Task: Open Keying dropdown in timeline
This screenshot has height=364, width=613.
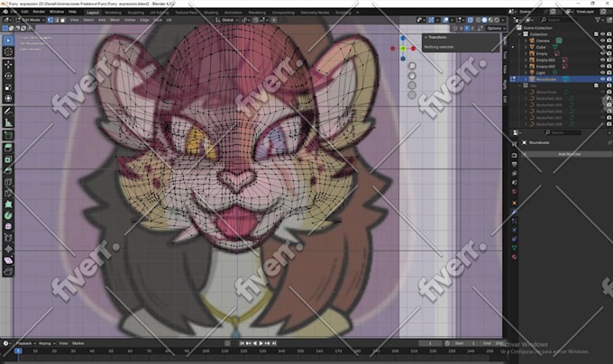Action: (x=47, y=343)
